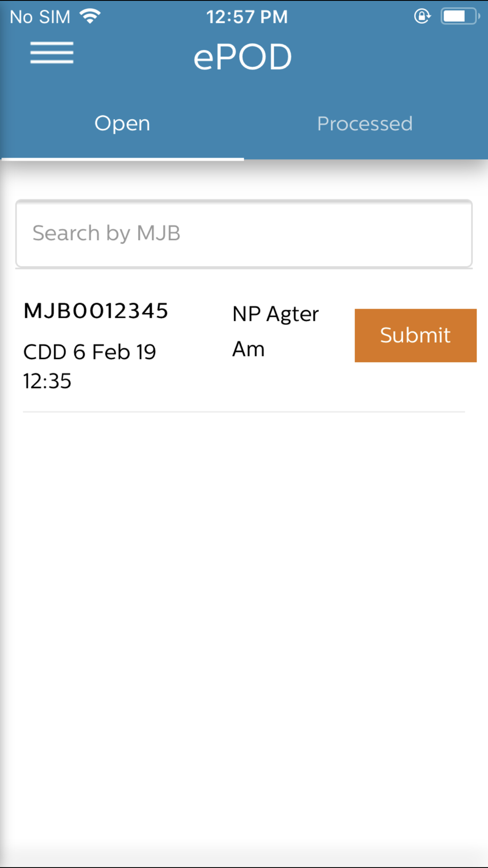
Task: Tap the 12:57 PM status bar clock
Action: click(247, 17)
